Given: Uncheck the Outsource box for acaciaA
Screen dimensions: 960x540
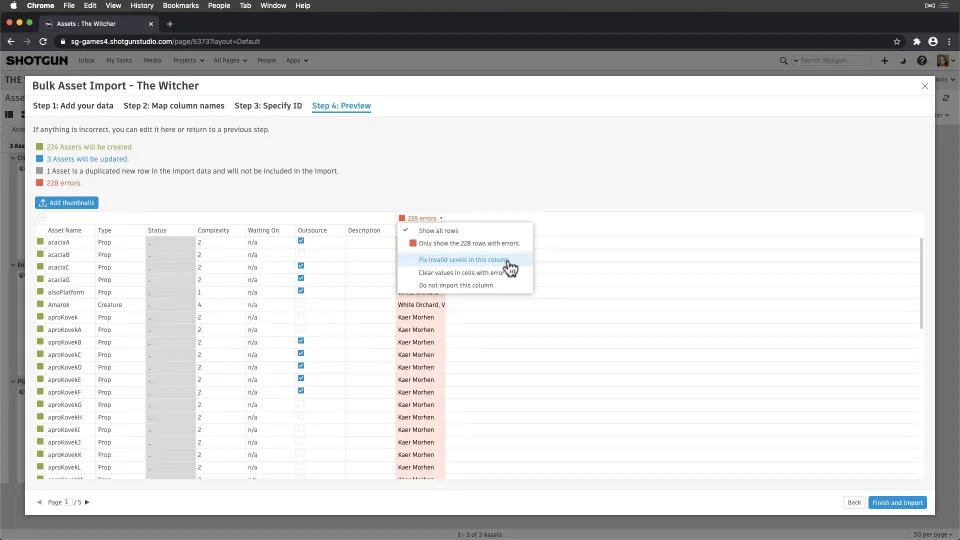Looking at the screenshot, I should click(301, 241).
